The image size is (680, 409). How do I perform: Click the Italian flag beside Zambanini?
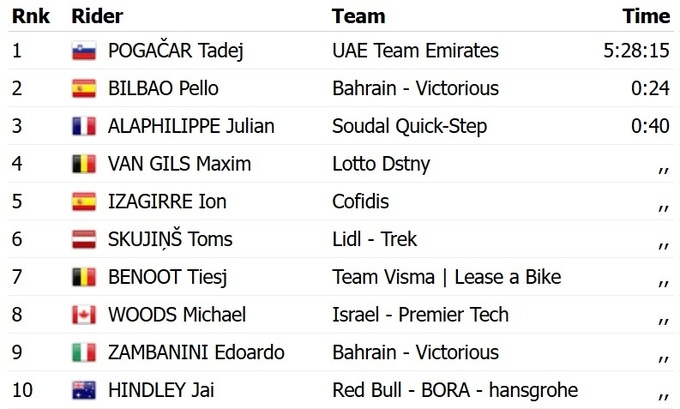point(84,353)
